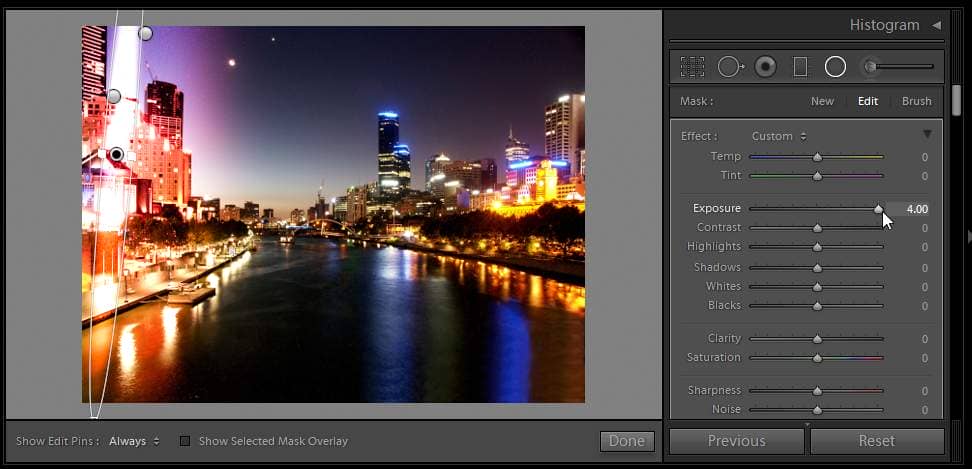Collapse the effect sliders with the triangle
Viewport: 972px width, 469px height.
click(x=927, y=135)
